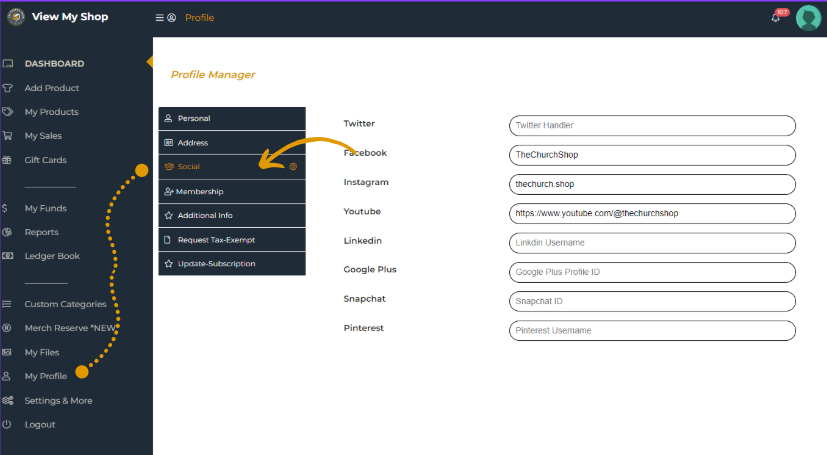Click the user circle icon beside Profile
This screenshot has height=455, width=827.
pyautogui.click(x=171, y=18)
